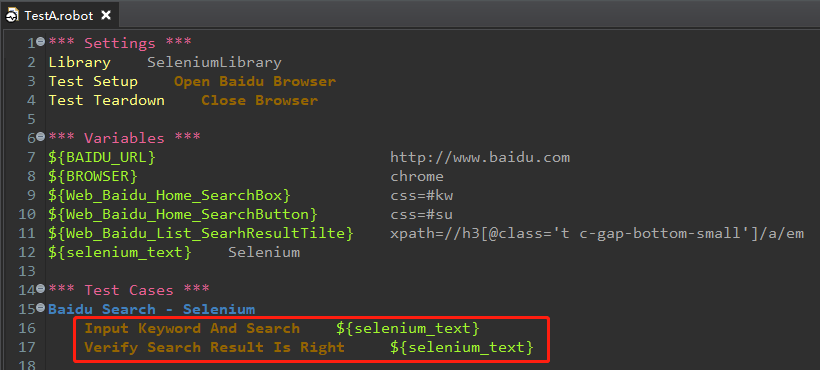Click the Baidu Search - Selenium test name
Viewport: 820px width, 370px height.
(152, 309)
